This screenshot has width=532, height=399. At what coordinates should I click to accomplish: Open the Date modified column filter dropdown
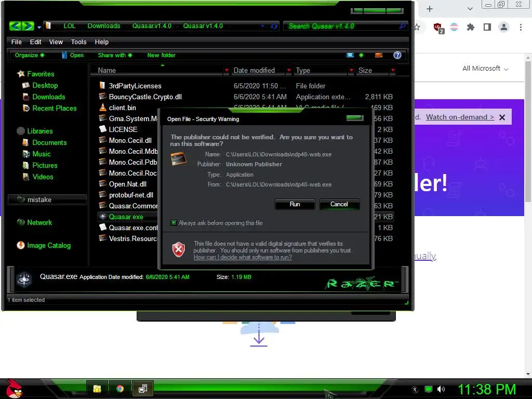[x=289, y=70]
